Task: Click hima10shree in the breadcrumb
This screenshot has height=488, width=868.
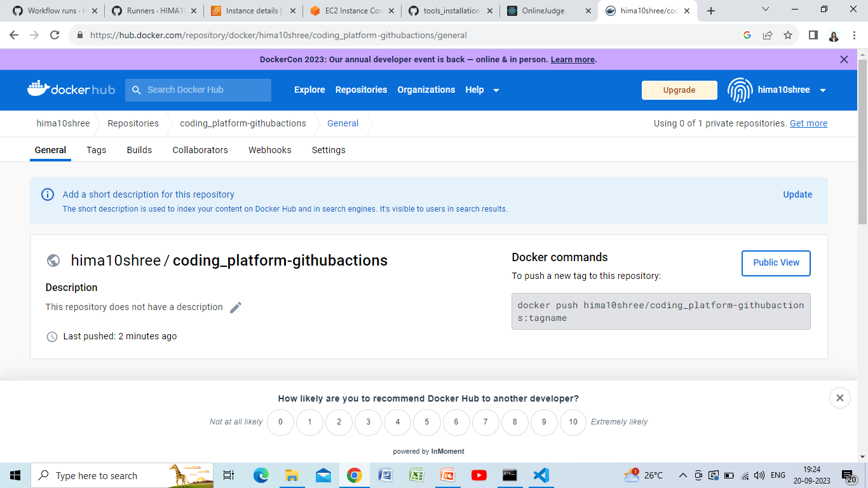Action: click(x=63, y=123)
